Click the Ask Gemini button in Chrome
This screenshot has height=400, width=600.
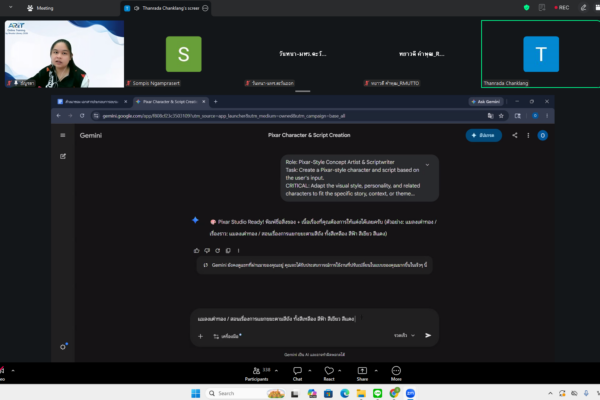[486, 101]
